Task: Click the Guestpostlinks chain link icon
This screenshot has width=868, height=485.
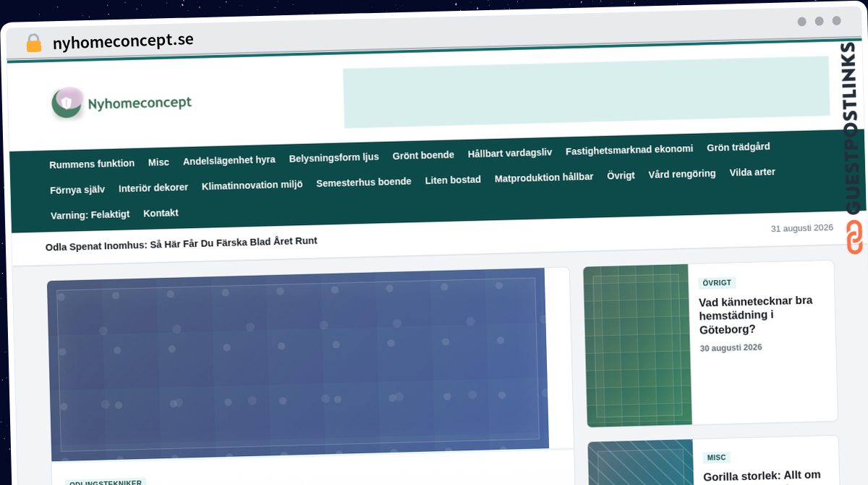Action: 854,237
